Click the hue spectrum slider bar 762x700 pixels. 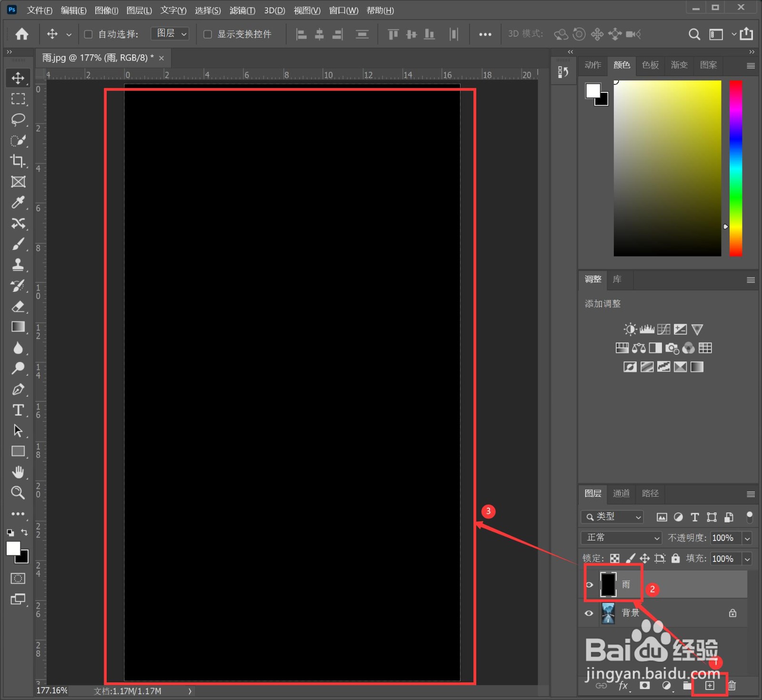(x=736, y=168)
